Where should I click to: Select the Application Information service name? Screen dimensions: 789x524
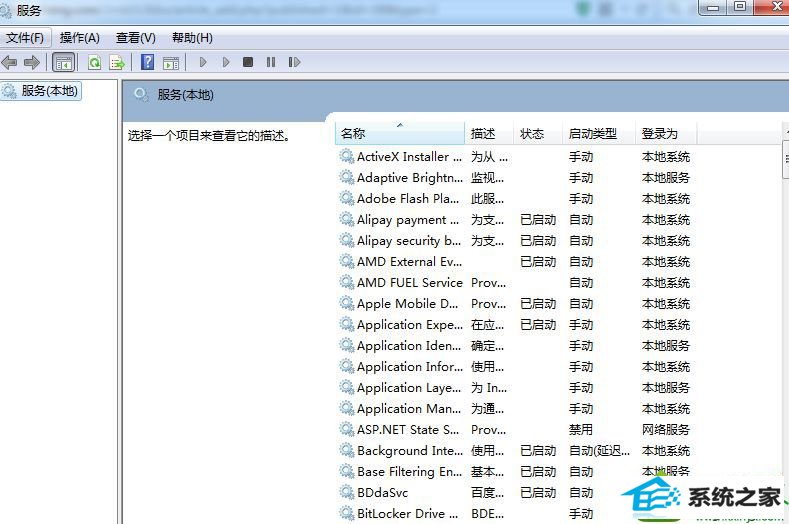[410, 367]
